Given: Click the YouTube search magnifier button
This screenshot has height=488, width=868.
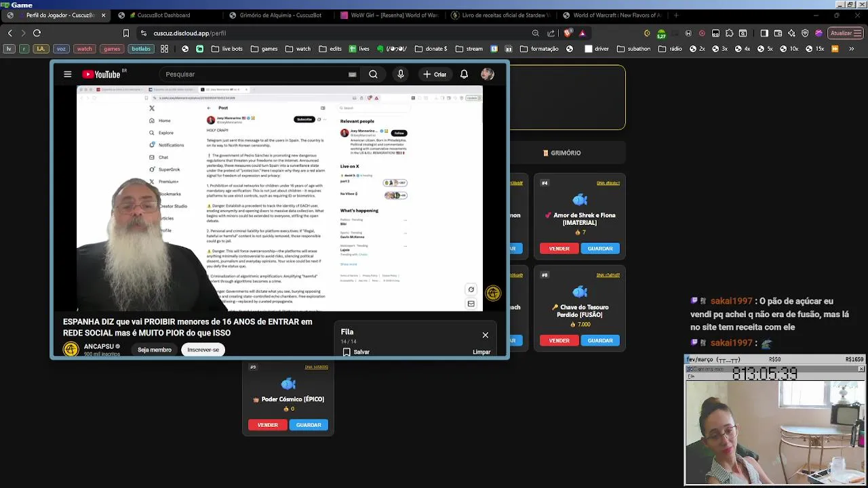Looking at the screenshot, I should coord(373,74).
